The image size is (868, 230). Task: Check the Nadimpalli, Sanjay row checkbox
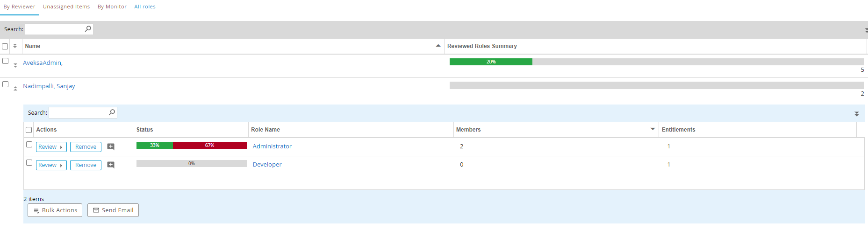tap(6, 84)
